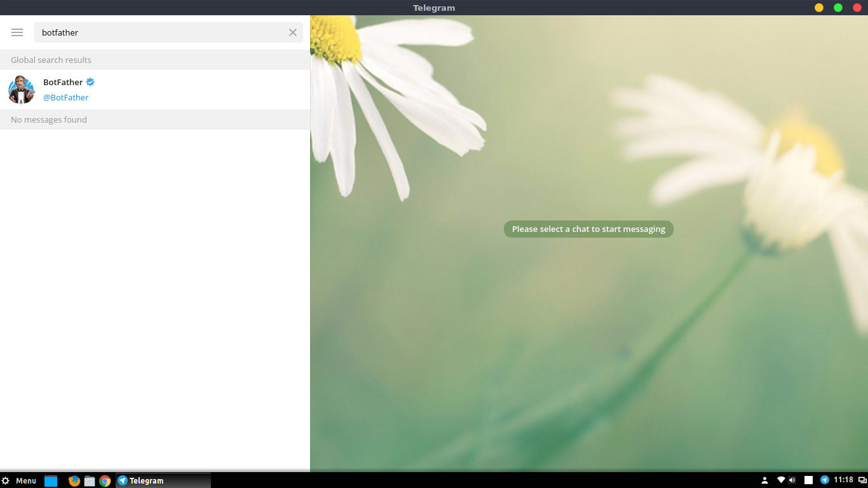Click the BotFather verified badge
Viewport: 868px width, 488px height.
tap(90, 82)
